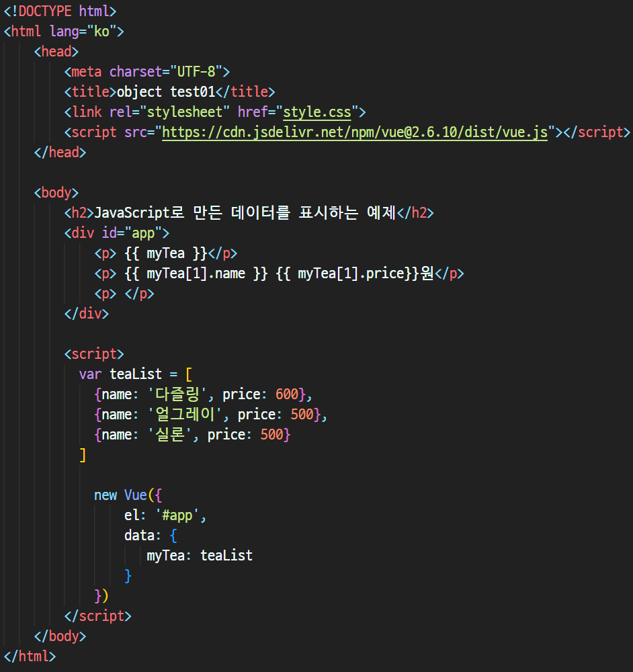The width and height of the screenshot is (633, 672).
Task: Click the closing </script> tag in body
Action: [97, 616]
